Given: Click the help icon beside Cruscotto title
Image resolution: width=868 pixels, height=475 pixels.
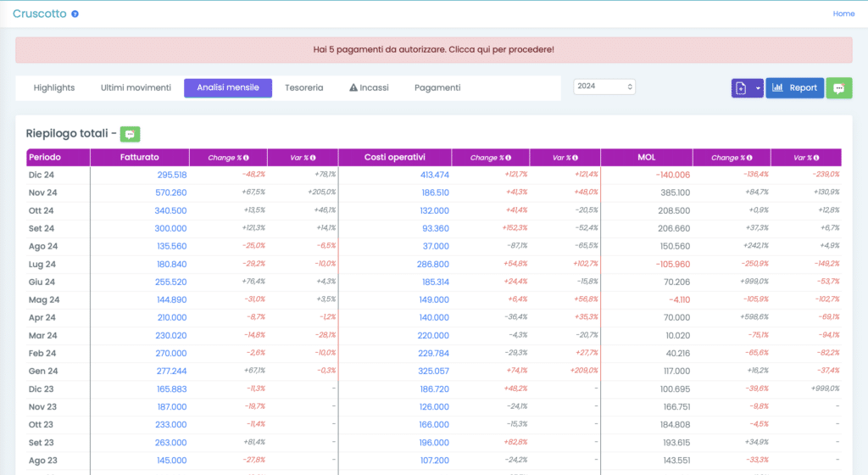Looking at the screenshot, I should pos(75,14).
